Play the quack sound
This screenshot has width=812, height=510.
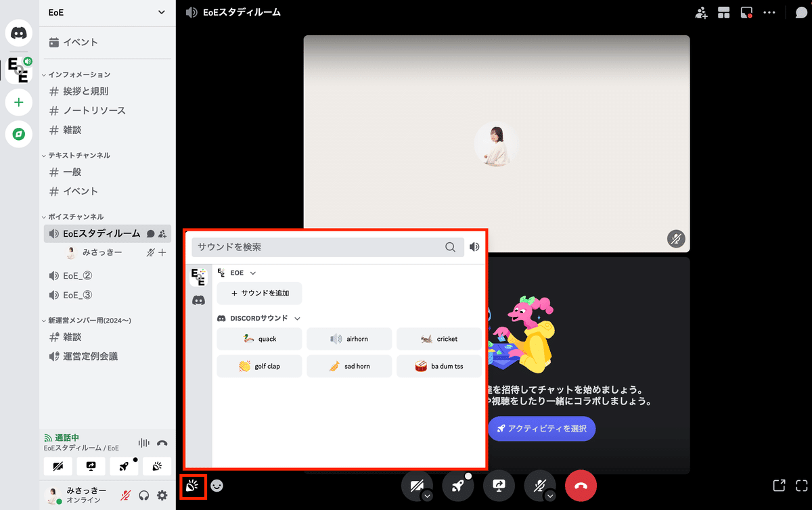(x=259, y=339)
